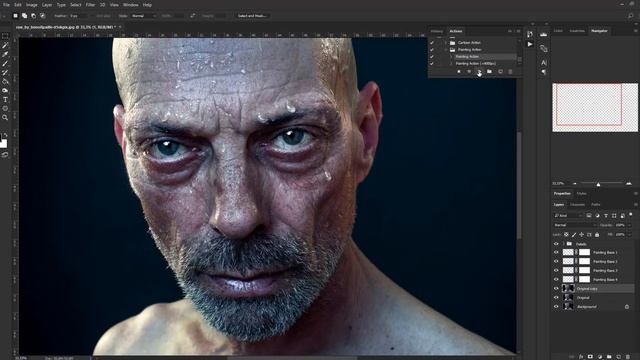Hide the Original copy layer
This screenshot has width=640, height=360.
click(x=556, y=289)
